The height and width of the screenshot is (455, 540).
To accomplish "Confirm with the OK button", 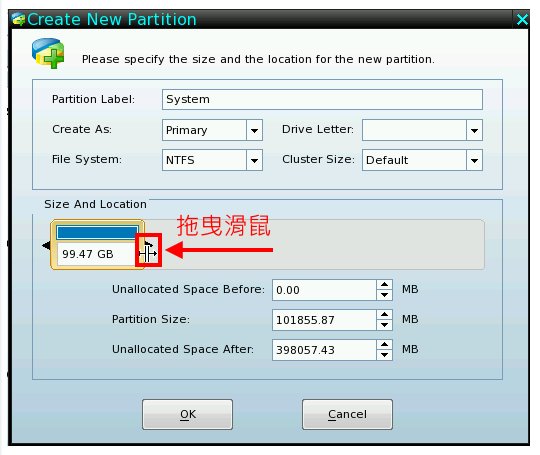I will 187,414.
